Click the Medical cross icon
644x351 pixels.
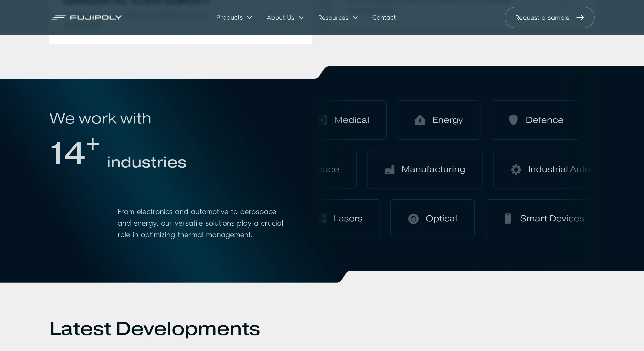(x=322, y=120)
